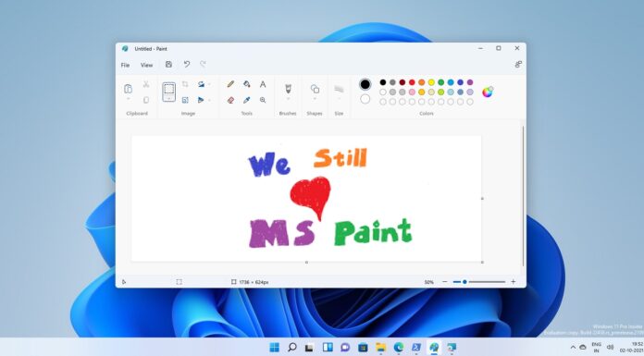Click the rectangular Select tool
The width and height of the screenshot is (644, 356).
(x=168, y=89)
